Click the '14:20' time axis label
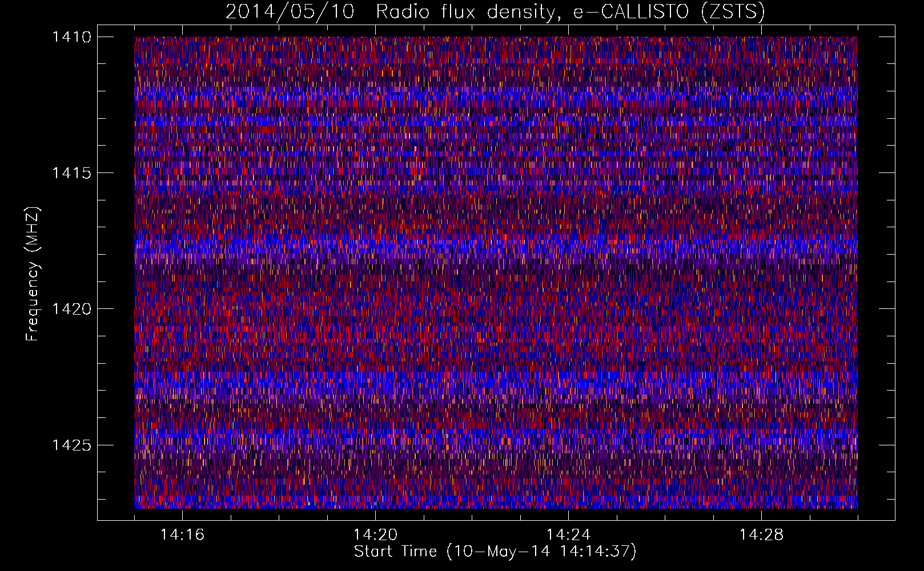The image size is (924, 571). (x=375, y=535)
